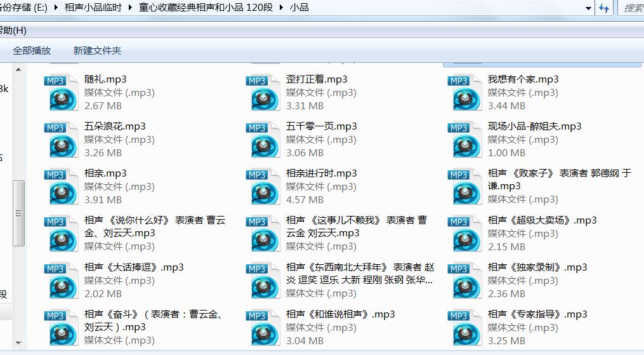Expand the arrow after 相声小品临时 breadcrumb
The image size is (644, 355).
click(130, 8)
